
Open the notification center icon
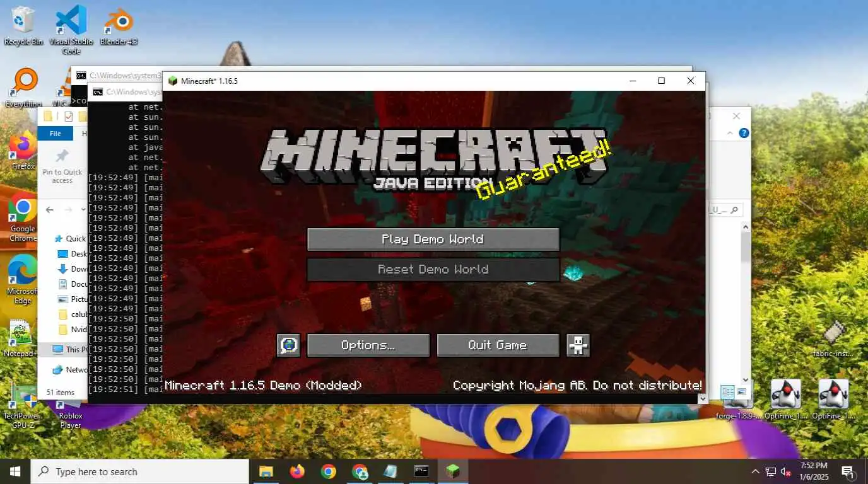point(848,471)
